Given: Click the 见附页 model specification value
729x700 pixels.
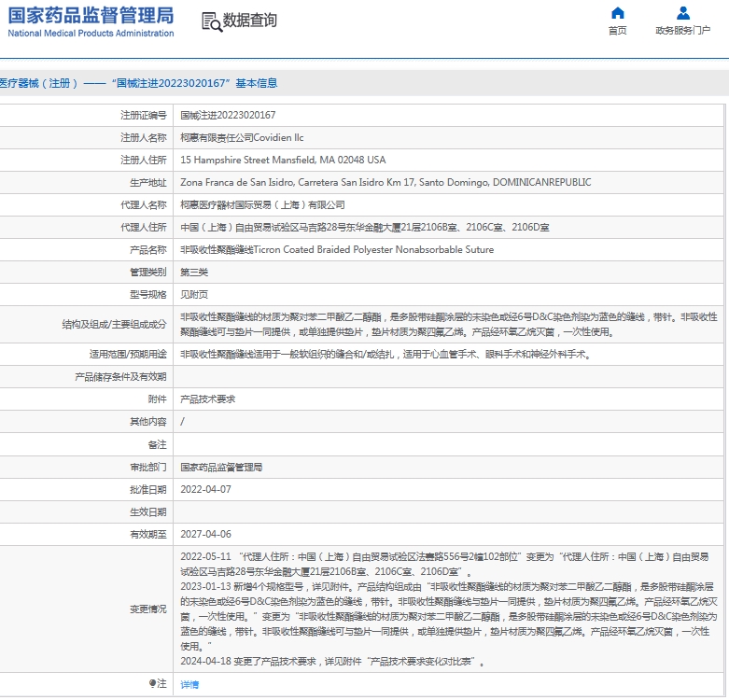Looking at the screenshot, I should [194, 295].
